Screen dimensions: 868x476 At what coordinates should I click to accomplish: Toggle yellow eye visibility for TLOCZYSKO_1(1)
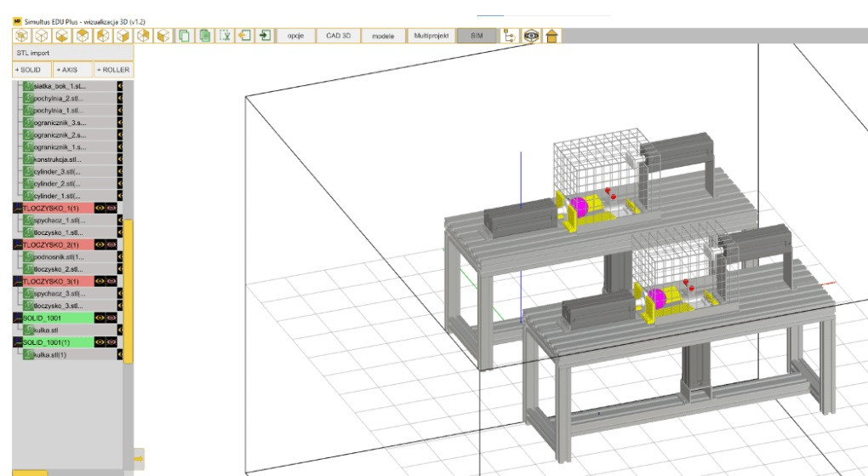click(x=100, y=209)
